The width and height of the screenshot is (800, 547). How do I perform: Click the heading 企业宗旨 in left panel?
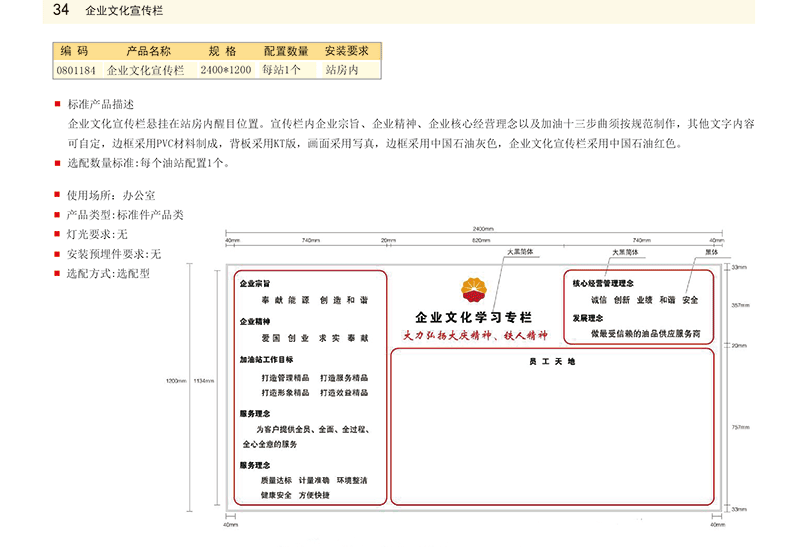click(x=255, y=284)
